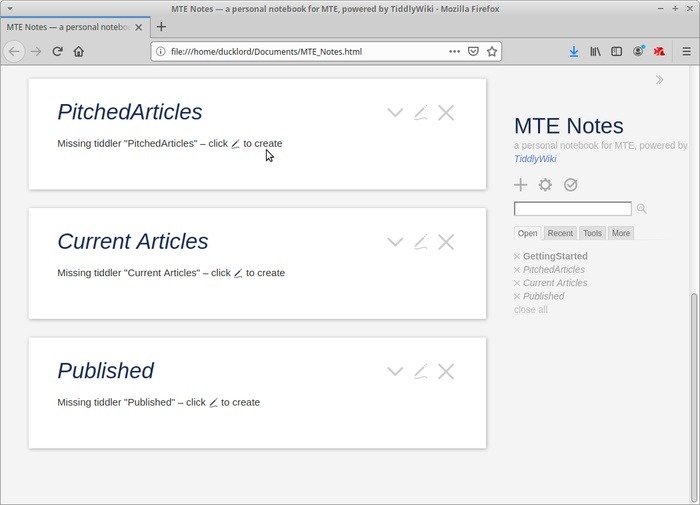700x505 pixels.
Task: Open the TiddlyWiki link in subtitle
Action: (535, 159)
